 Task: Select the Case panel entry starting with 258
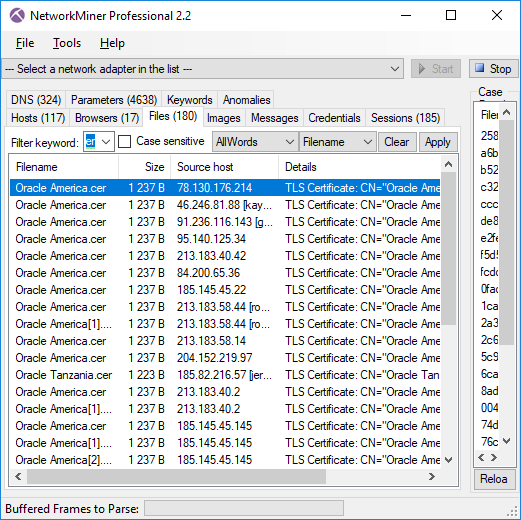489,136
